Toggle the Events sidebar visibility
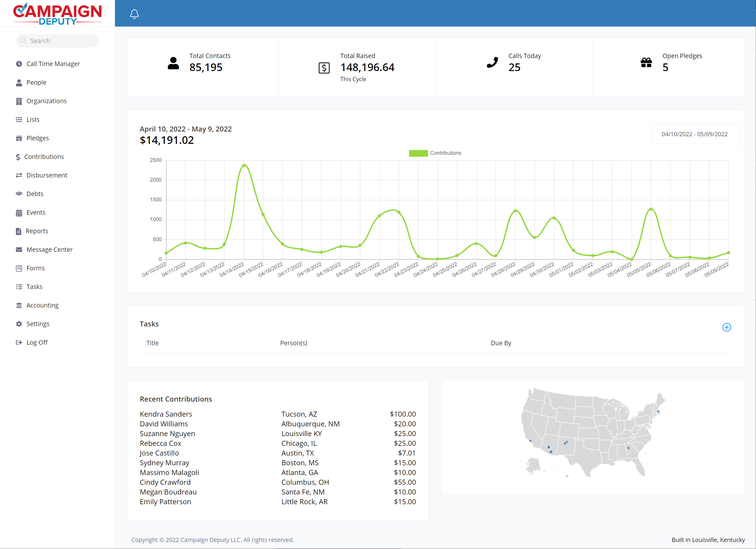The width and height of the screenshot is (756, 549). (36, 212)
